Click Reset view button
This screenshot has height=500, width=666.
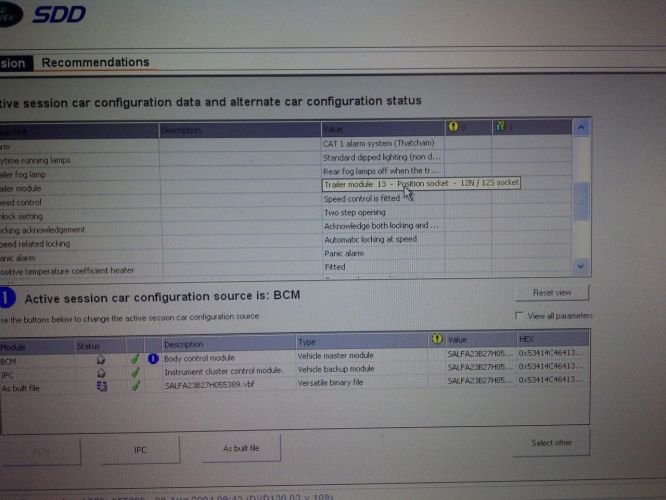552,292
